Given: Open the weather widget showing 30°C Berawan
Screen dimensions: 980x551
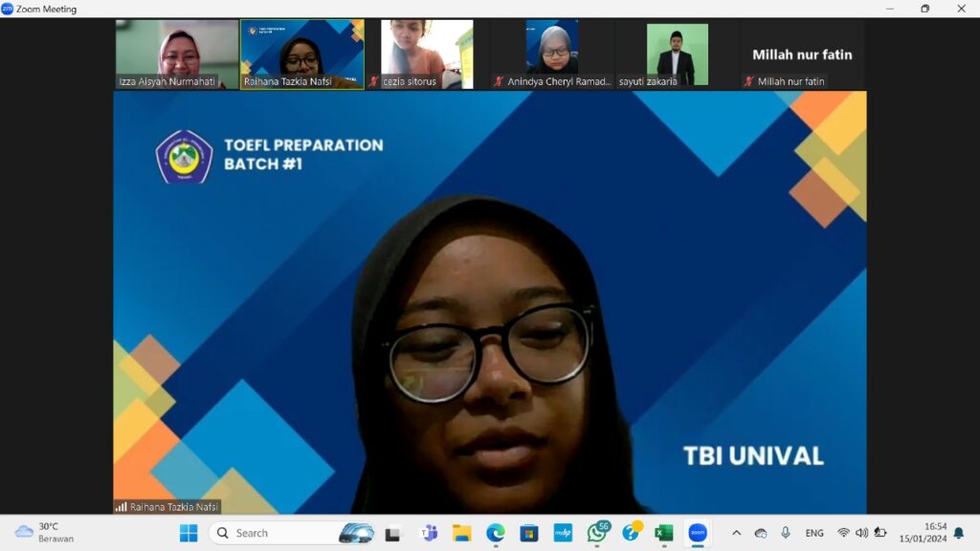Looking at the screenshot, I should tap(45, 533).
